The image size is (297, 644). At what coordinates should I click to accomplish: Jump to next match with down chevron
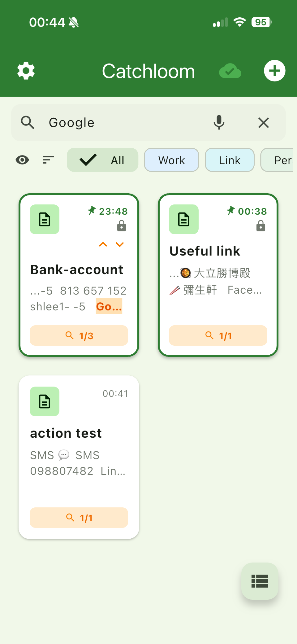[x=119, y=244]
